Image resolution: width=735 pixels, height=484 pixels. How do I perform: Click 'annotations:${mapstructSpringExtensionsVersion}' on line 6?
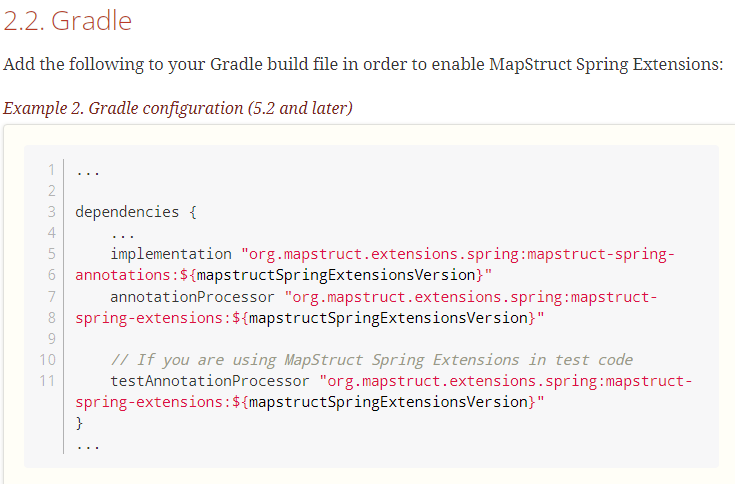pyautogui.click(x=284, y=275)
